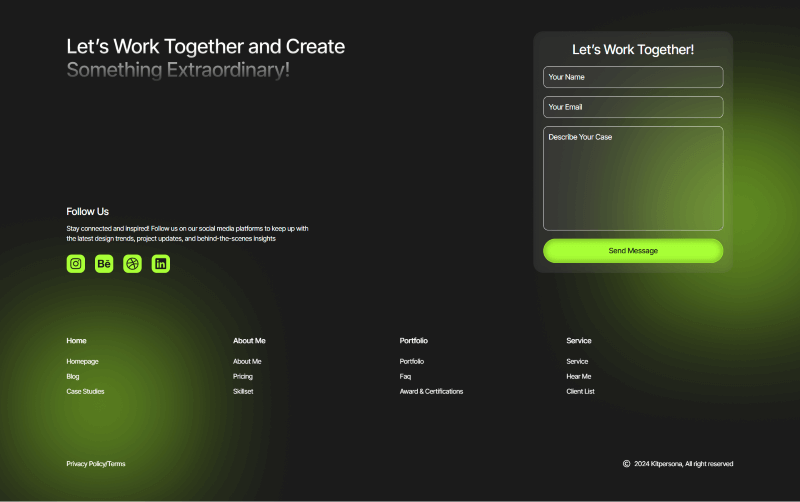The image size is (800, 502).
Task: Open the Instagram social icon
Action: 76,264
